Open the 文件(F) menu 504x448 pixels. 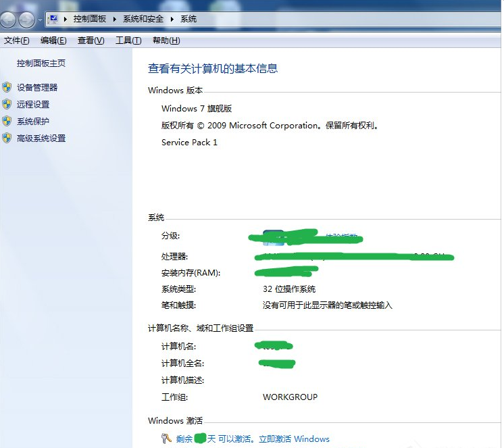point(17,41)
